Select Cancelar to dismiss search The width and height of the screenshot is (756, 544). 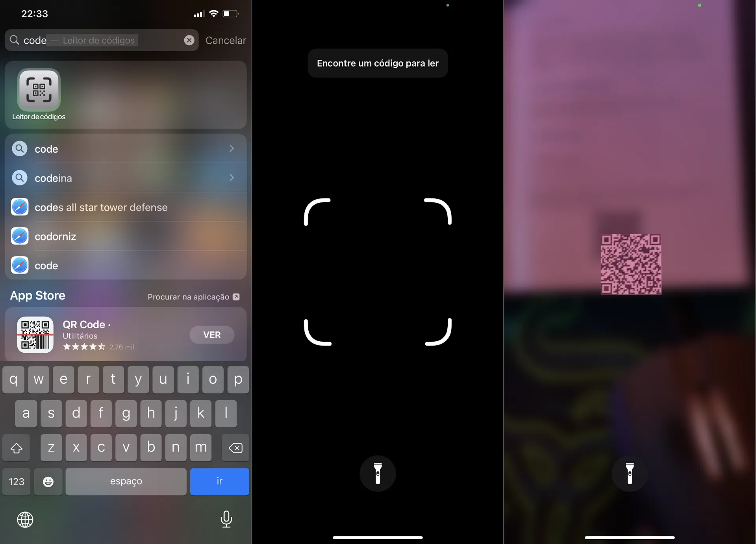click(225, 40)
